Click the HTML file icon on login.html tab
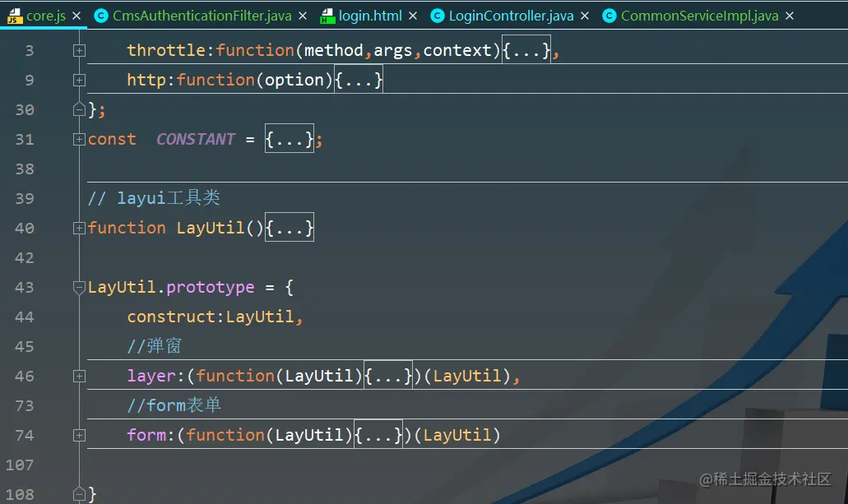Viewport: 848px width, 504px height. [327, 16]
